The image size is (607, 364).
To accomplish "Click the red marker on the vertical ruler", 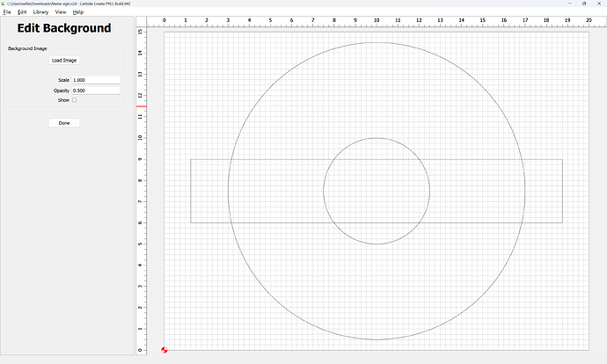I will pyautogui.click(x=141, y=107).
